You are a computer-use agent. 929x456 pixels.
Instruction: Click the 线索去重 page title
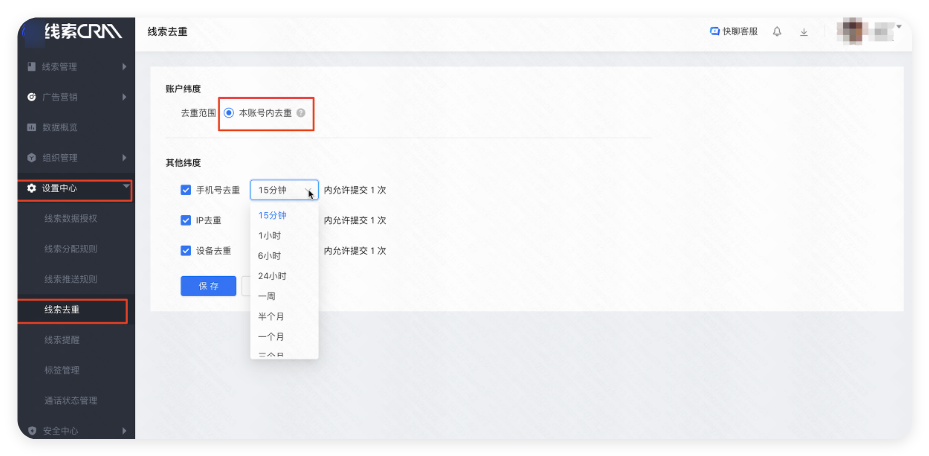point(168,32)
